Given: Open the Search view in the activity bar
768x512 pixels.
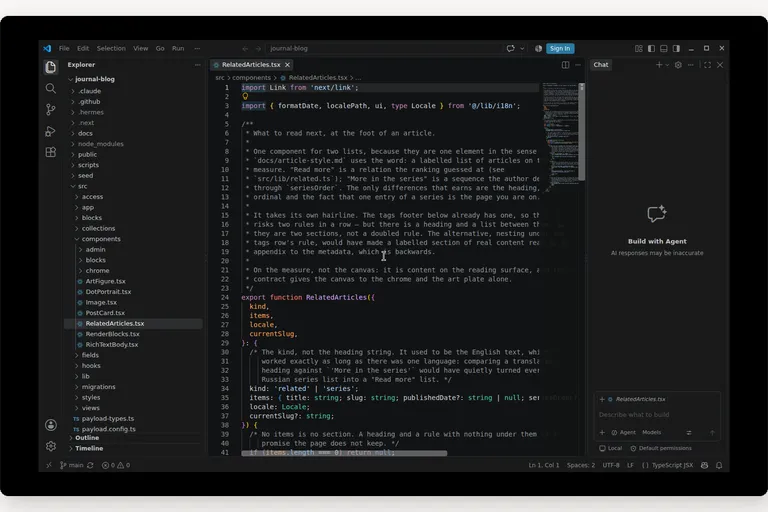Looking at the screenshot, I should 50,88.
